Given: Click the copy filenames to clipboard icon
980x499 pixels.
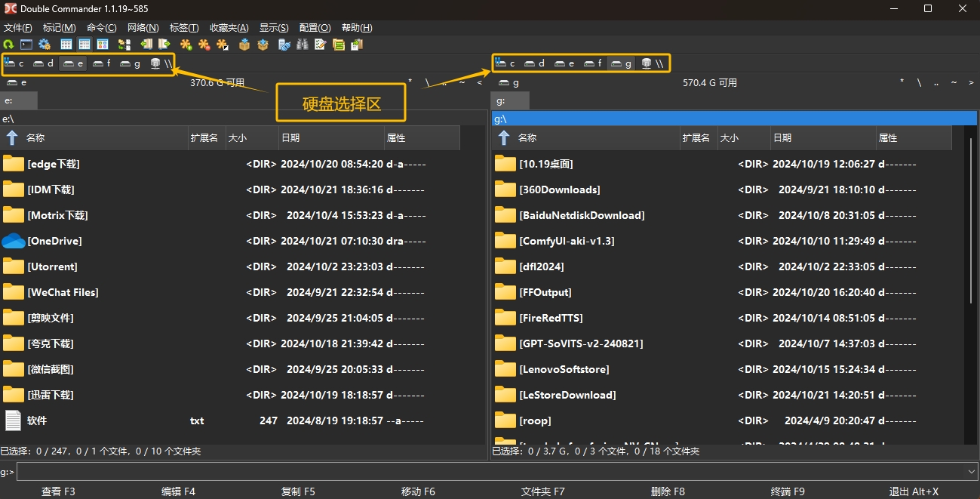Looking at the screenshot, I should click(357, 45).
